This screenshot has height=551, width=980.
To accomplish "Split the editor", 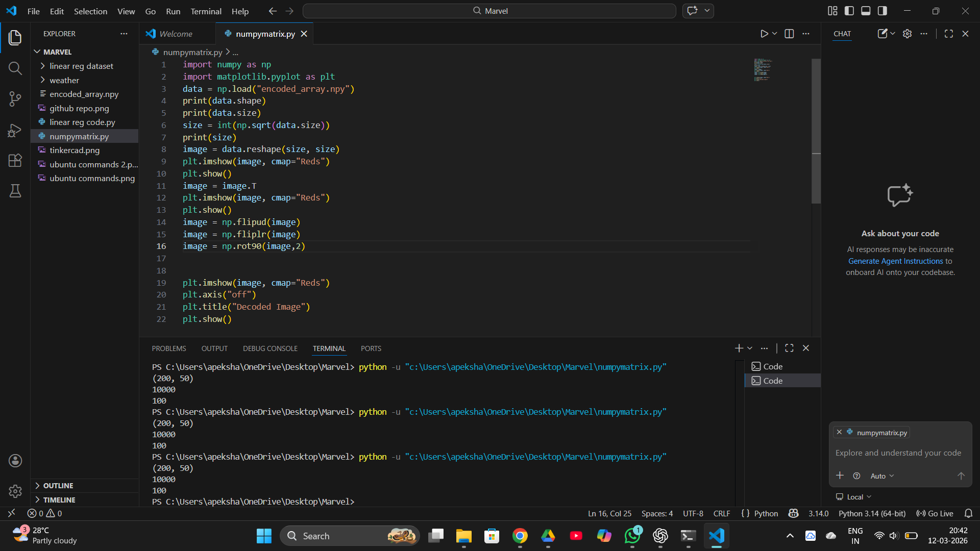I will [789, 33].
